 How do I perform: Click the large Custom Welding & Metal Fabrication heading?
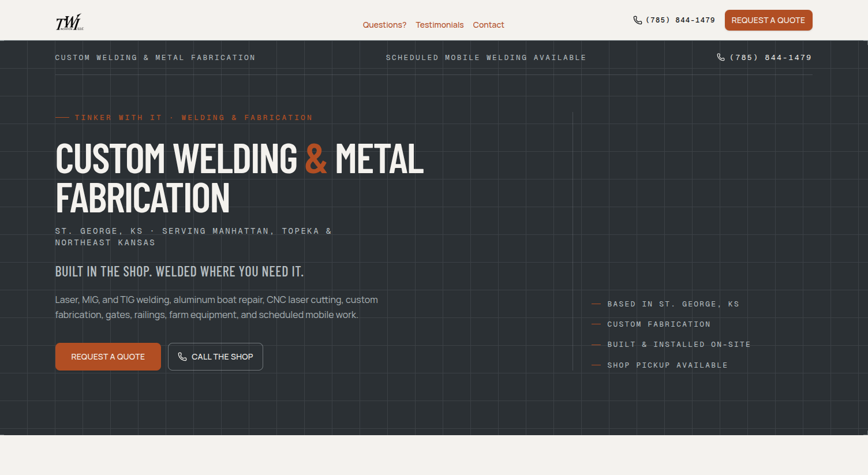tap(240, 178)
